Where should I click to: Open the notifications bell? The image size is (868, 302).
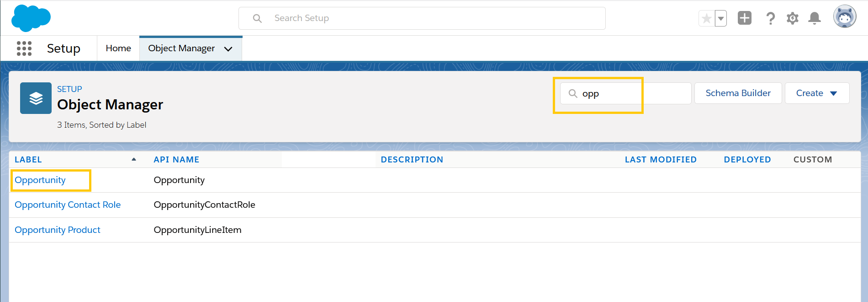[x=815, y=18]
